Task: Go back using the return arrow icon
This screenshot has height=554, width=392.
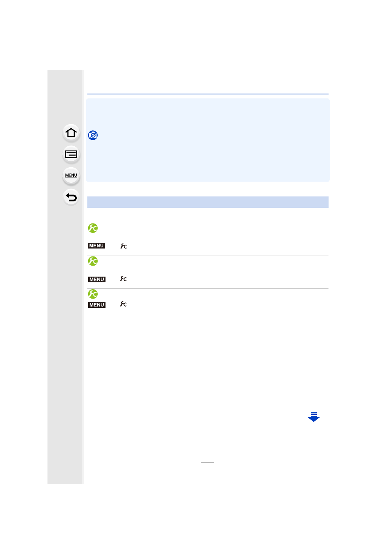Action: pyautogui.click(x=71, y=197)
